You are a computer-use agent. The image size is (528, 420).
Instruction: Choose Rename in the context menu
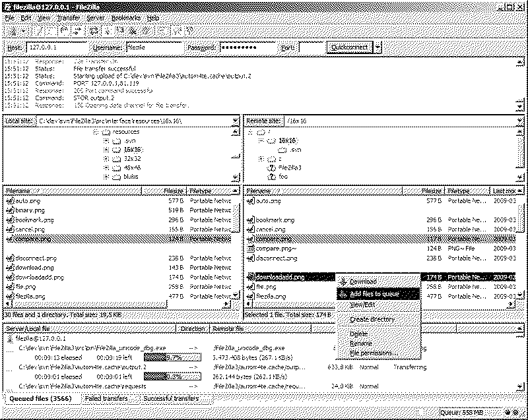coord(360,344)
